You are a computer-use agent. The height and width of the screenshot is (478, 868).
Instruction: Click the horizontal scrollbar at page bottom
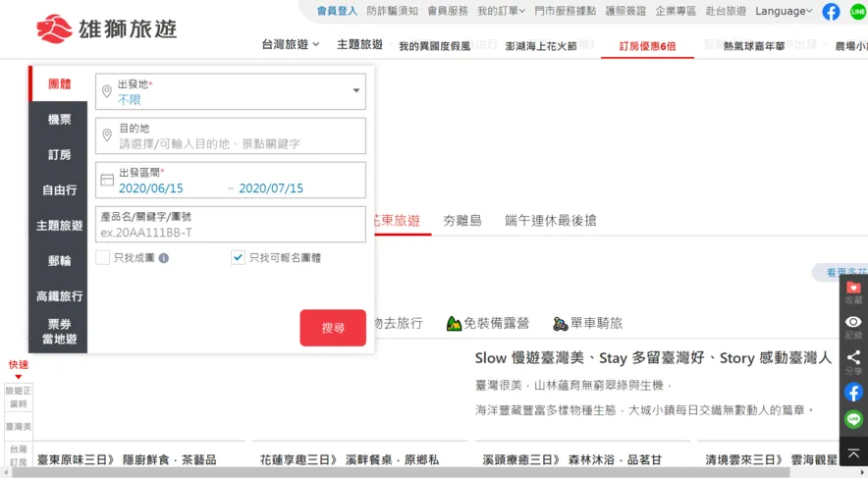pyautogui.click(x=393, y=472)
